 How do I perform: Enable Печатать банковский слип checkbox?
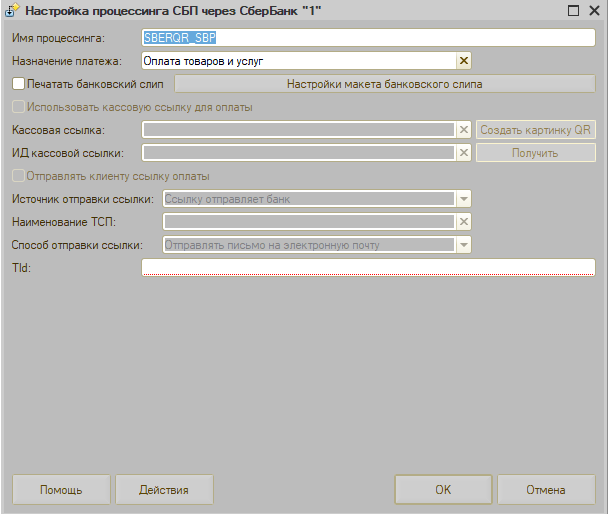click(17, 84)
